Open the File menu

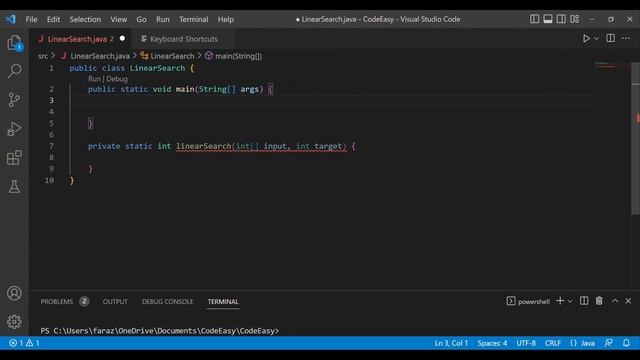click(x=31, y=19)
